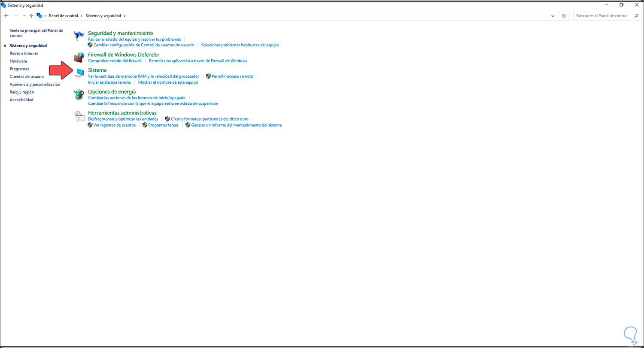
Task: Click the search magnifier icon
Action: pyautogui.click(x=637, y=16)
